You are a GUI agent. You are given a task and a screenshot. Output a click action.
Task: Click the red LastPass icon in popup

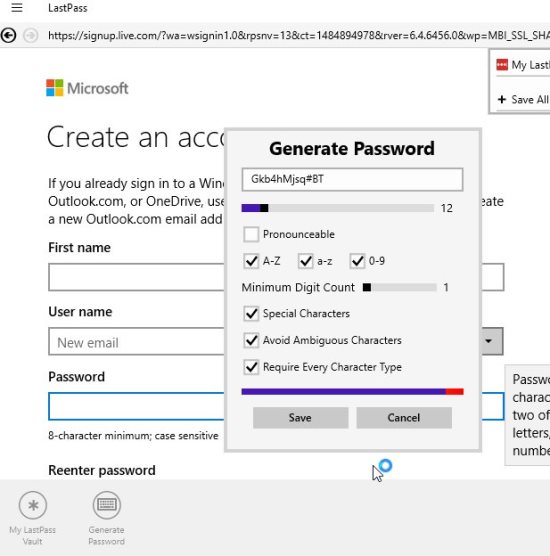(502, 65)
